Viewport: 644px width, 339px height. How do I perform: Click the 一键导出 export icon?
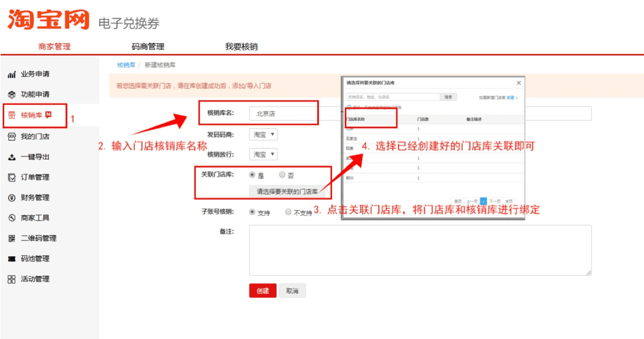12,157
